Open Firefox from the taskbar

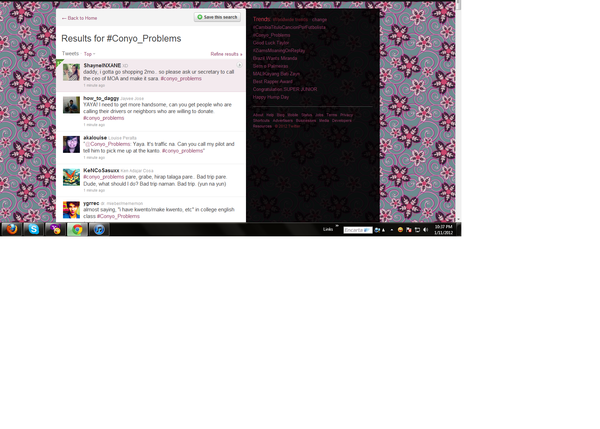click(x=12, y=229)
